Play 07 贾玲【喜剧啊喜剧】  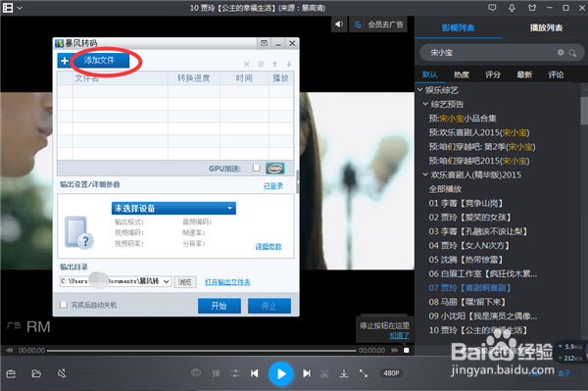pos(469,288)
